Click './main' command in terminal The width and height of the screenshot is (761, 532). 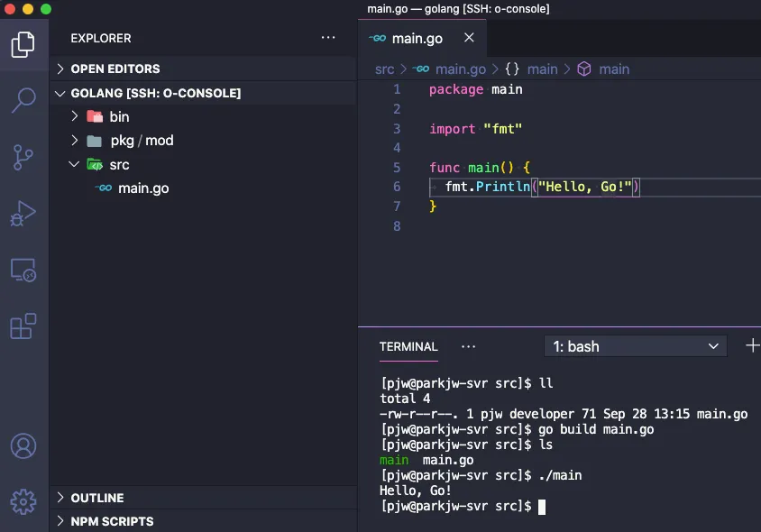560,475
